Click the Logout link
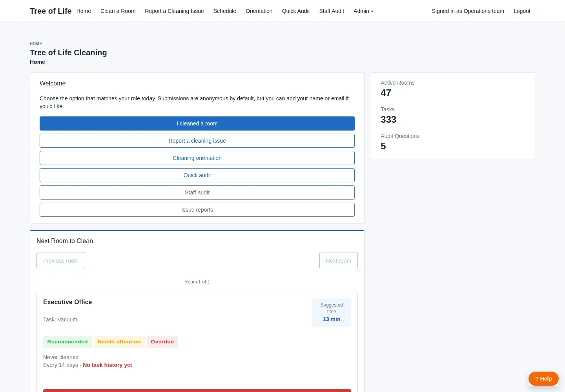Screen dimensions: 565x392 pos(522,11)
